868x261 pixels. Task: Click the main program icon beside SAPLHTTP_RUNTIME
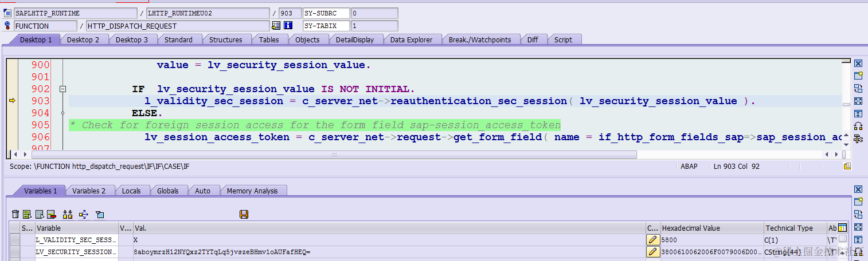7,13
